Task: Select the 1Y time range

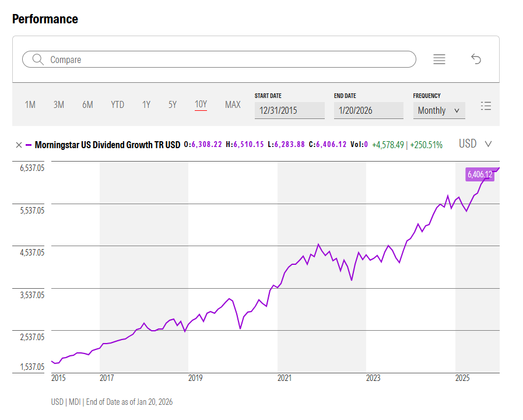Action: point(146,105)
